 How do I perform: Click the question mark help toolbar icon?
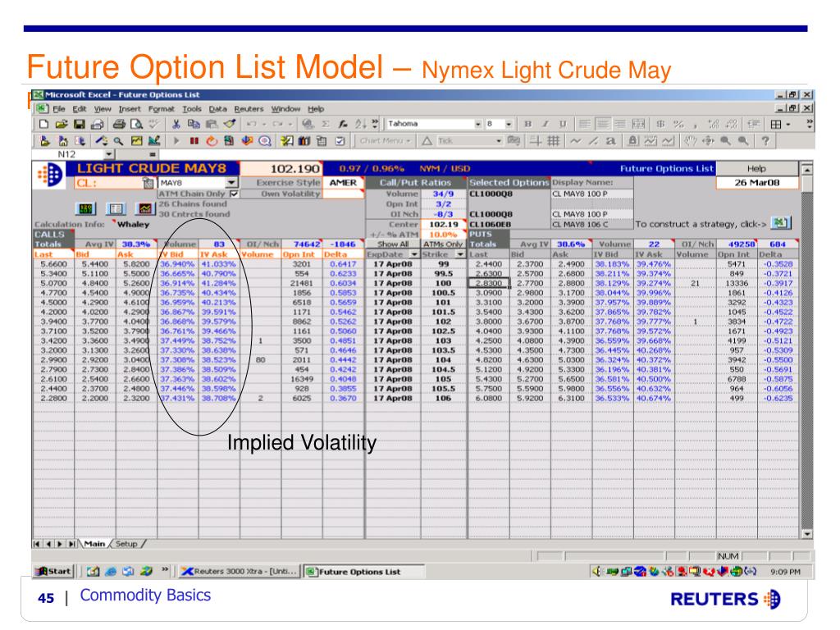[765, 141]
